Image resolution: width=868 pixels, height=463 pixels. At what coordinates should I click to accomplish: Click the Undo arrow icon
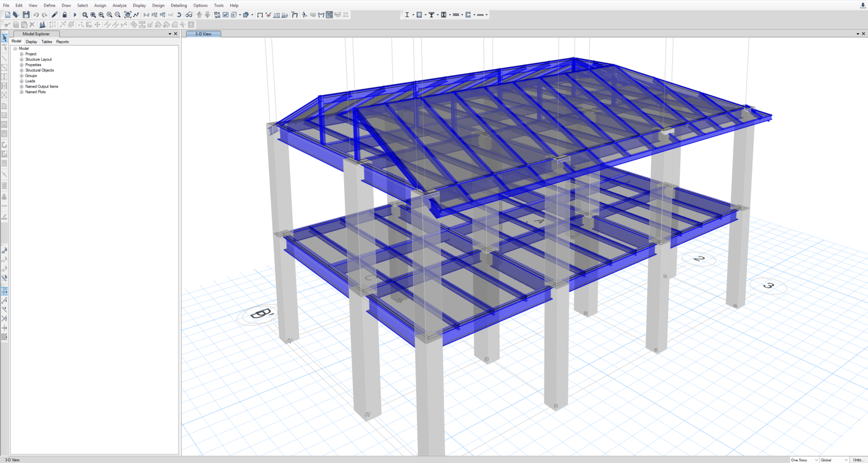(x=36, y=15)
